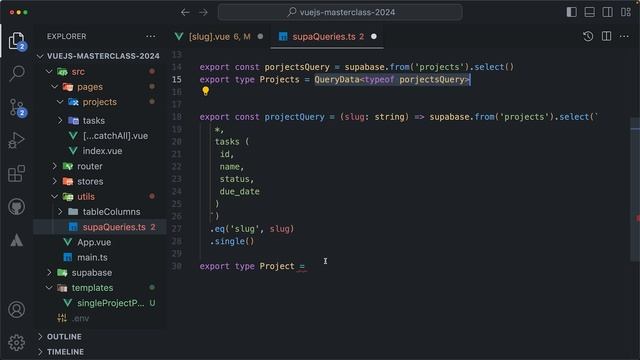Click 'porjectsQuery' on line 14

point(297,67)
